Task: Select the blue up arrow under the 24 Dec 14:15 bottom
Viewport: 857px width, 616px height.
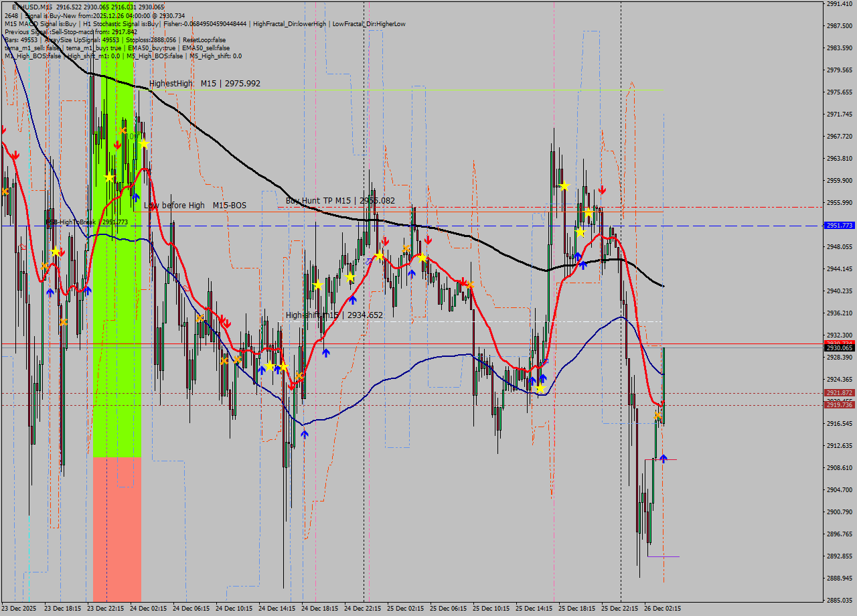Action: pyautogui.click(x=305, y=433)
